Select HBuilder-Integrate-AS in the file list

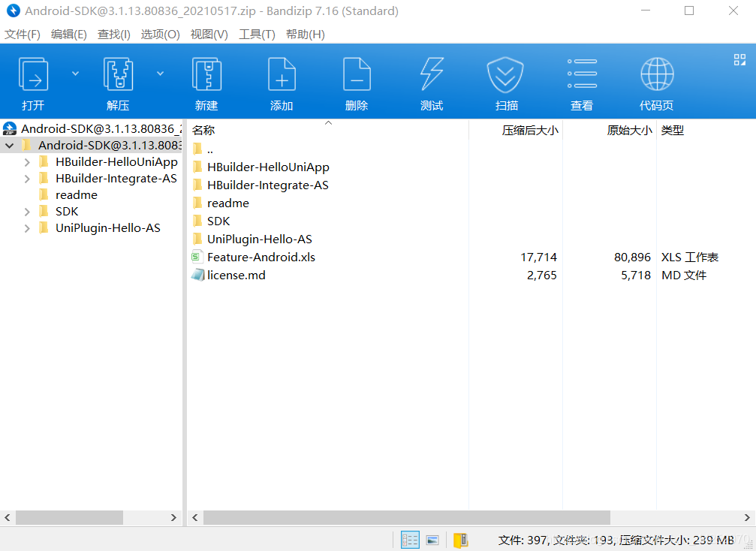267,185
